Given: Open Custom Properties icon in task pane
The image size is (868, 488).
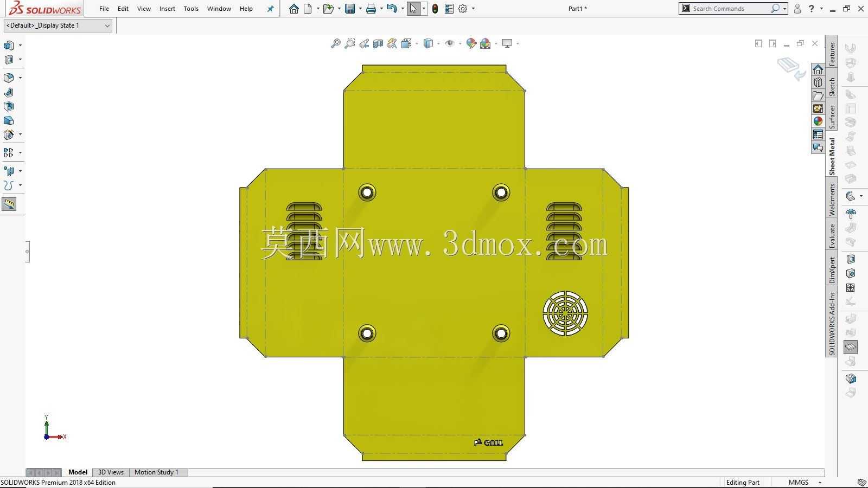Looking at the screenshot, I should (818, 134).
